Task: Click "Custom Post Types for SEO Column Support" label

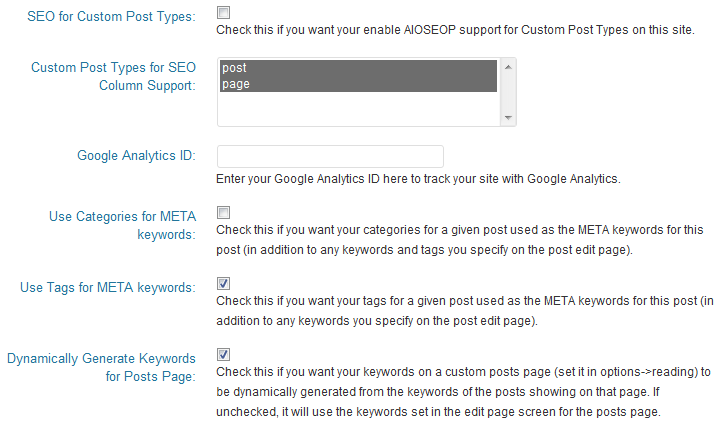Action: click(113, 76)
